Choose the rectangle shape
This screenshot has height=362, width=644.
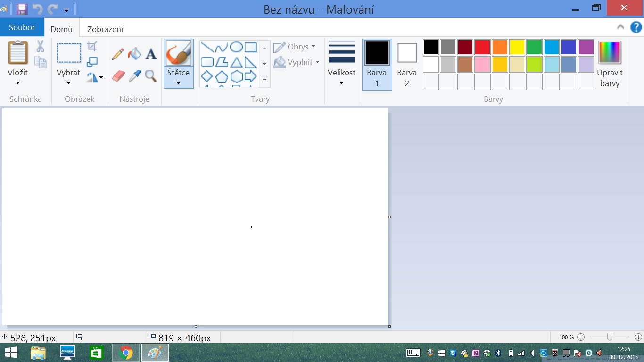[251, 47]
